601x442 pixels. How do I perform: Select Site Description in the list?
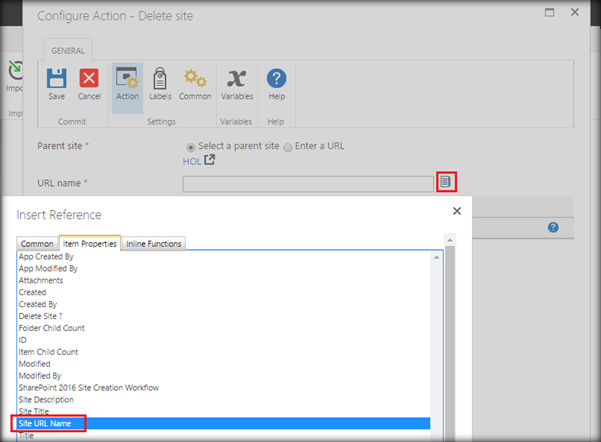(x=224, y=399)
